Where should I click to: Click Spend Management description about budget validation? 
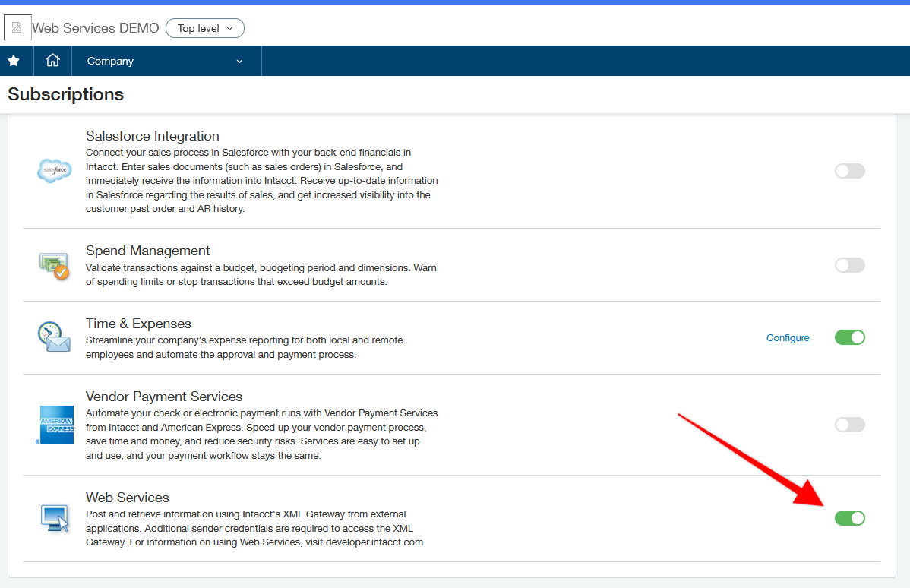(261, 274)
